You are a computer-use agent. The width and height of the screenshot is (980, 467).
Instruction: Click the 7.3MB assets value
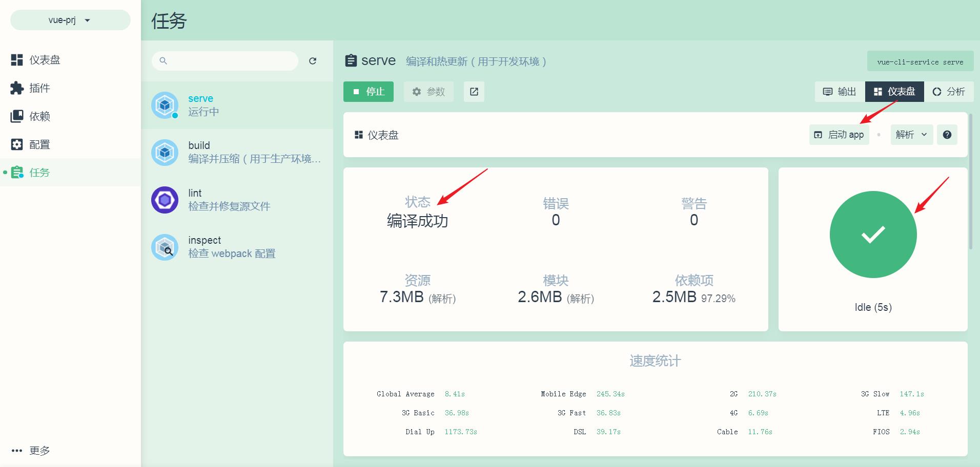click(402, 296)
